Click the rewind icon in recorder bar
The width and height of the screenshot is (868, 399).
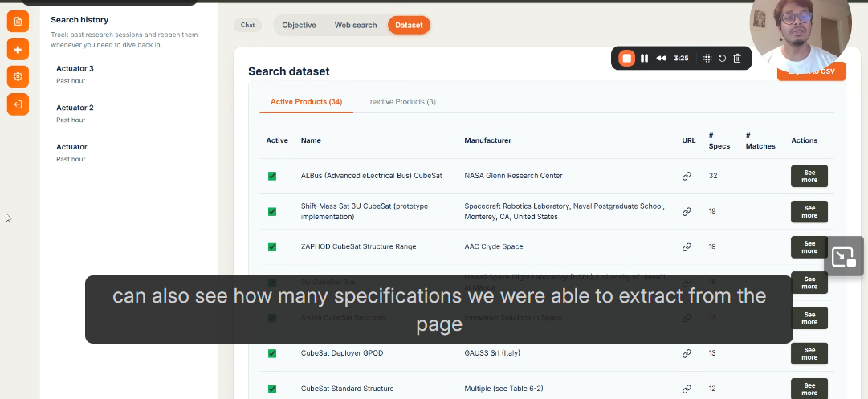coord(661,58)
